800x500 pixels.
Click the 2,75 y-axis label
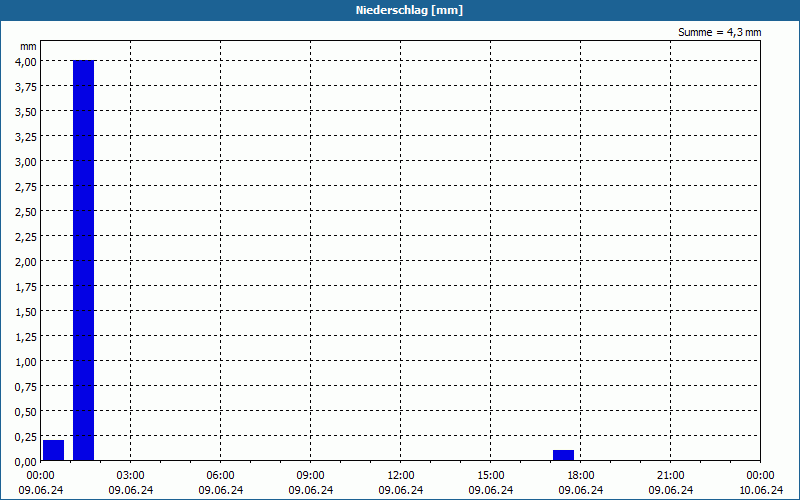pos(26,187)
